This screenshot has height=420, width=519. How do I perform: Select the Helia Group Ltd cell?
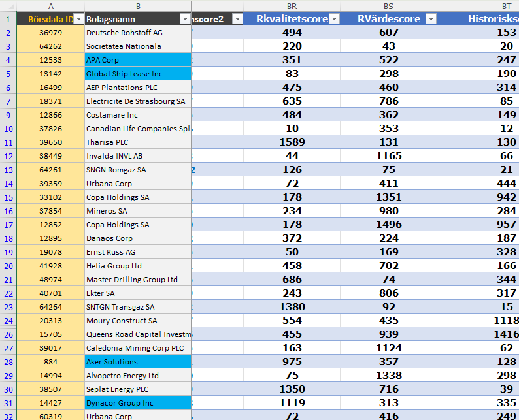138,266
